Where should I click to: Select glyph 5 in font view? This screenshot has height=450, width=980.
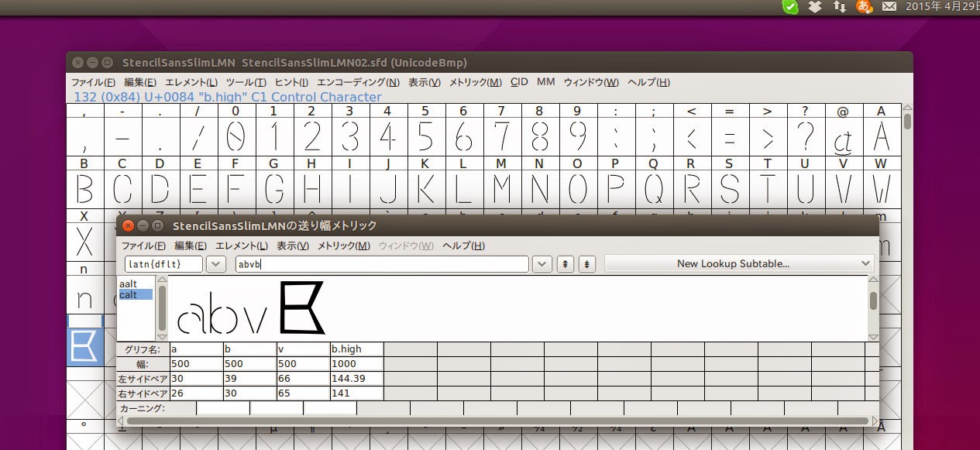click(425, 137)
